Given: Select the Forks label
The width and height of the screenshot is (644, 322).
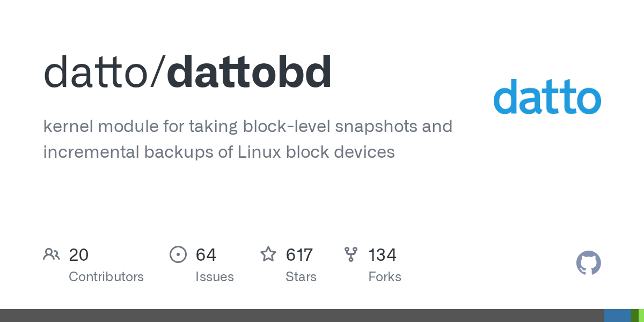Looking at the screenshot, I should (x=385, y=277).
